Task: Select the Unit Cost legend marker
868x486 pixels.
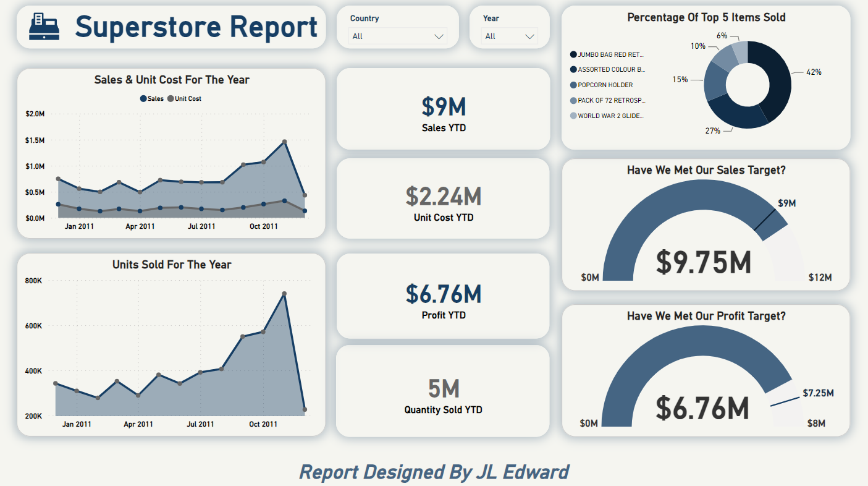Action: coord(171,99)
